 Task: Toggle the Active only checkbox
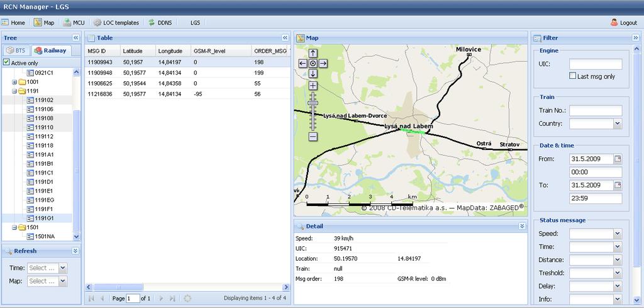tap(6, 62)
